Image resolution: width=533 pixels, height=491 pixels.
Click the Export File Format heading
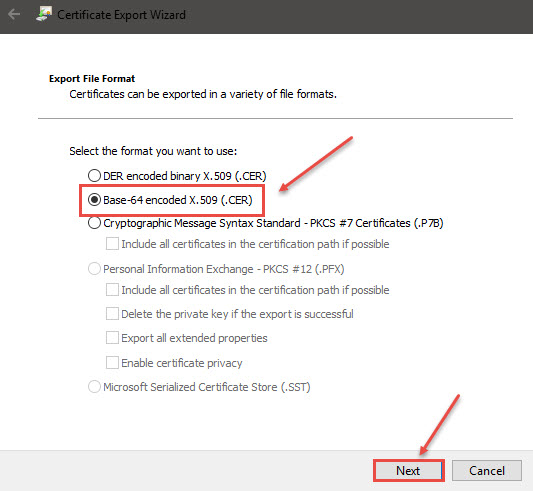(x=92, y=79)
